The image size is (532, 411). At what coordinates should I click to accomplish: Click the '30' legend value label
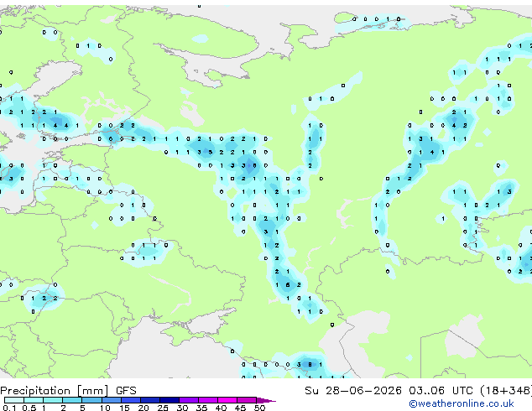pos(182,408)
